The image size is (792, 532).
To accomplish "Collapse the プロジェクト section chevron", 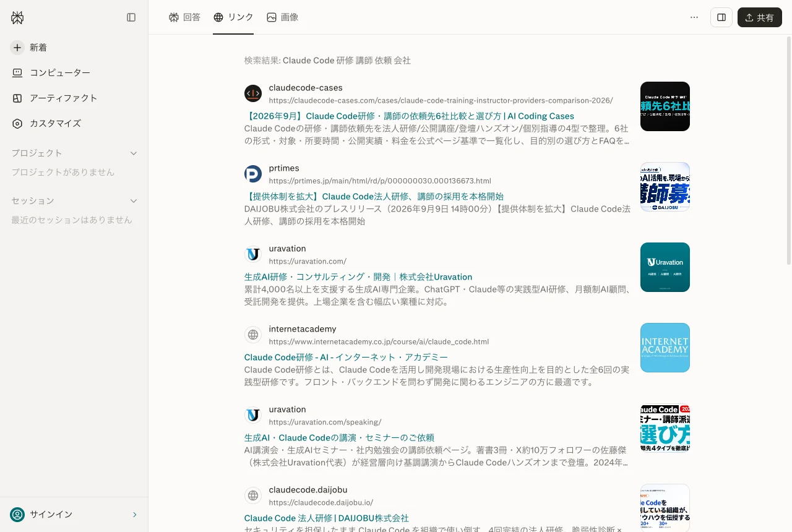I will (133, 153).
